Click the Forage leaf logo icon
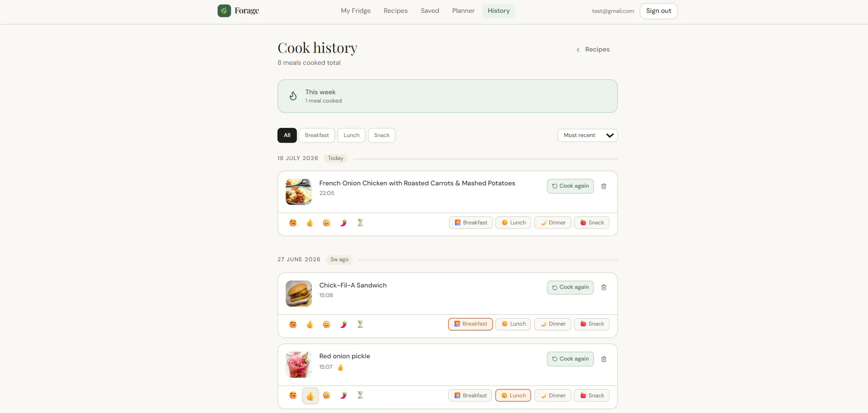This screenshot has width=868, height=413. (224, 11)
